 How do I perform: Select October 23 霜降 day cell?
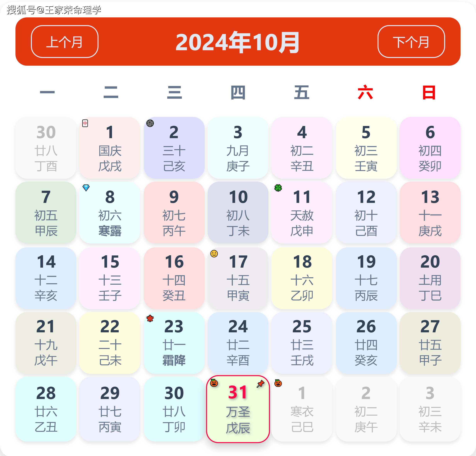[x=174, y=343]
